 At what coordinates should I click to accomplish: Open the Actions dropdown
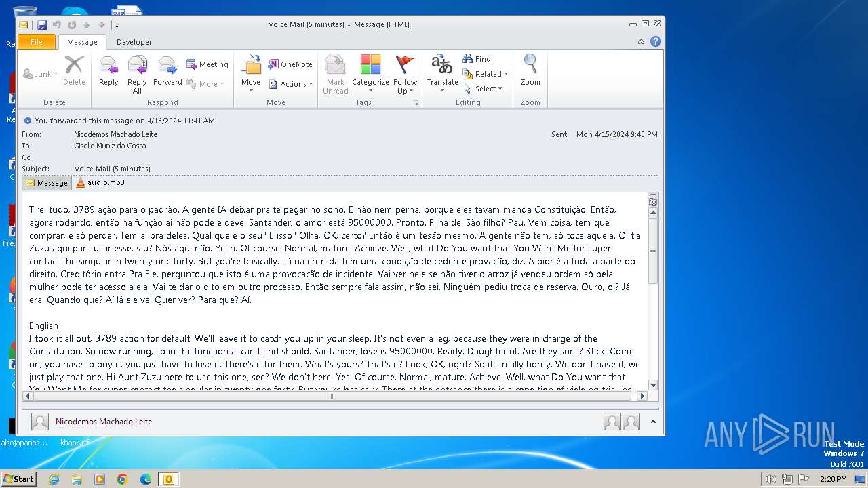[291, 84]
